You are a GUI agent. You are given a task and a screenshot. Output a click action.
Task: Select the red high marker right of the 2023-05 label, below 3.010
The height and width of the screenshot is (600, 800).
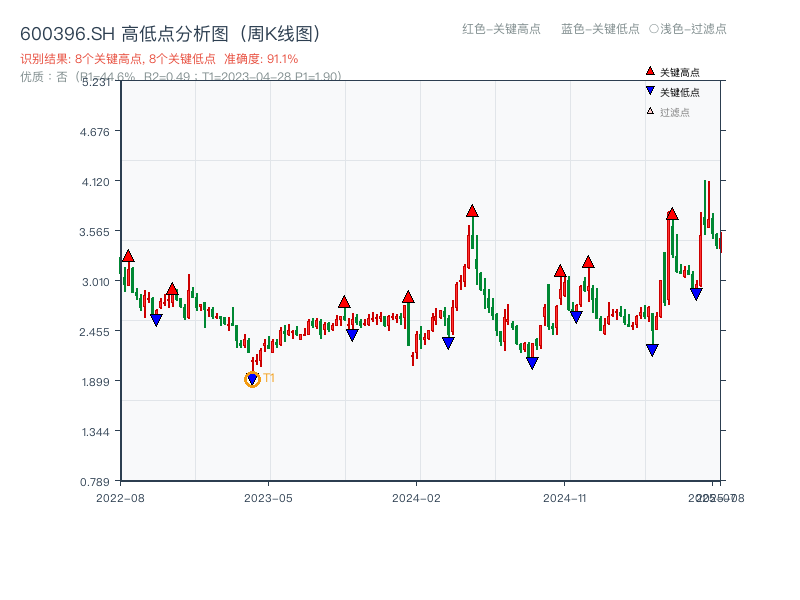pos(344,302)
